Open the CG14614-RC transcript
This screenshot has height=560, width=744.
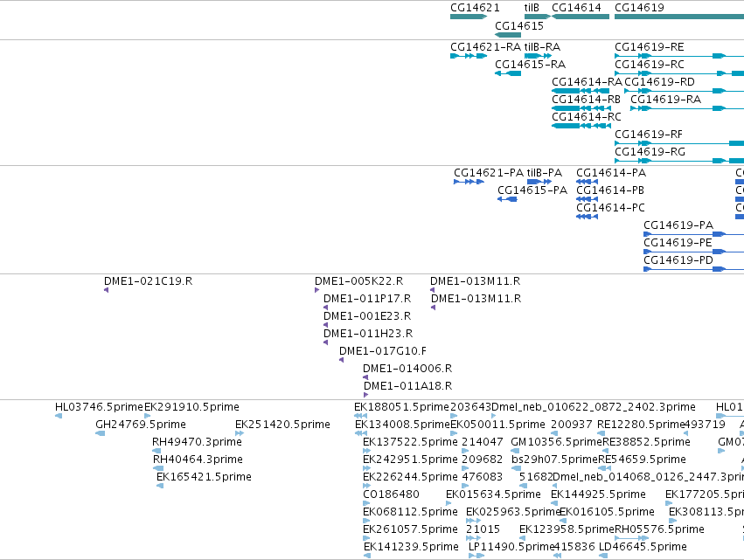click(581, 126)
